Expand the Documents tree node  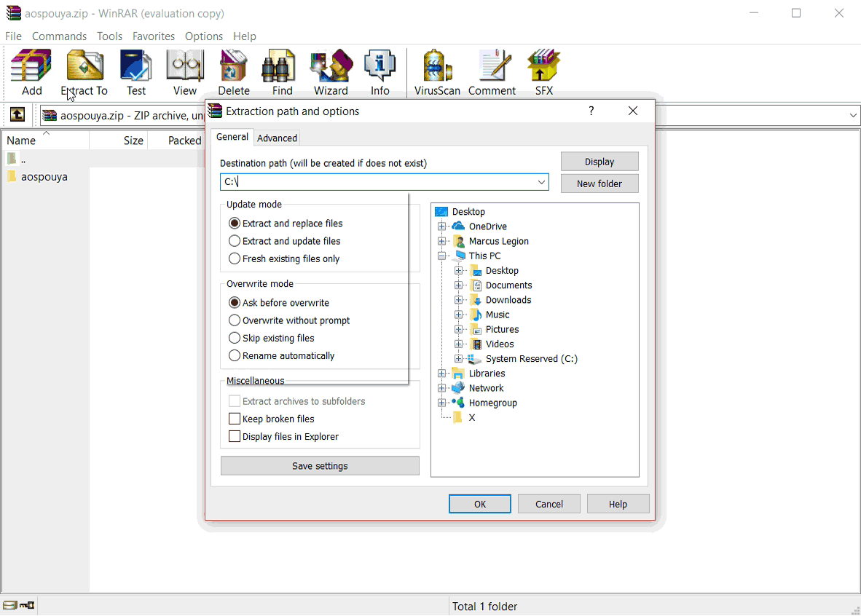tap(458, 285)
